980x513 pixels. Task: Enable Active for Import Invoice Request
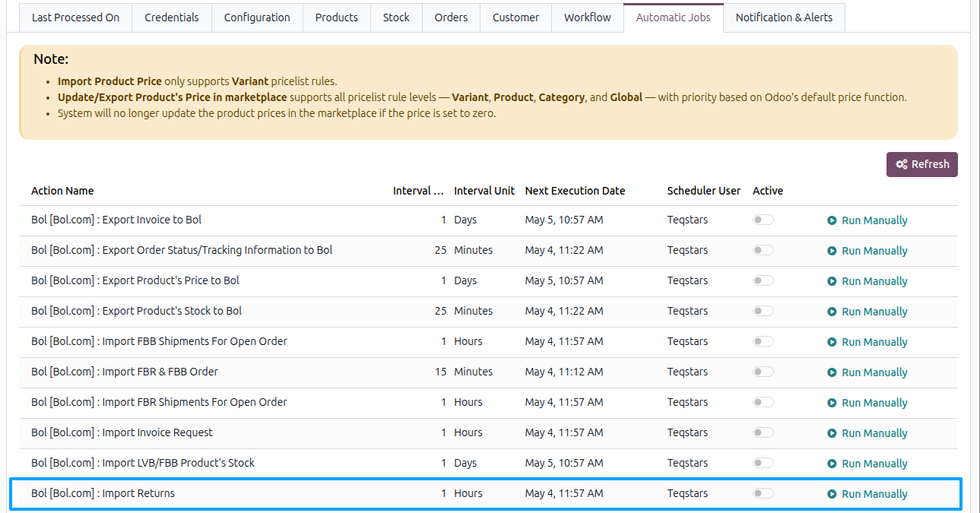(763, 432)
